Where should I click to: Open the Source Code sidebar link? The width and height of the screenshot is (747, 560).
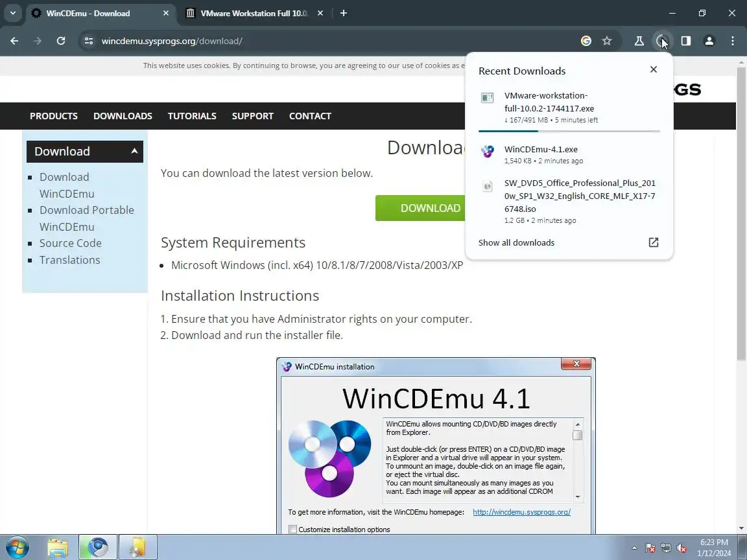[x=71, y=243]
